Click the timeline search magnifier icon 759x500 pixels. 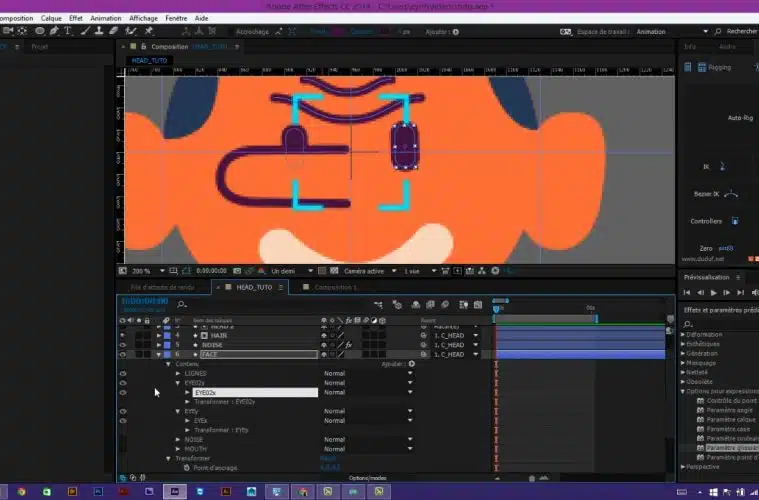pyautogui.click(x=182, y=304)
